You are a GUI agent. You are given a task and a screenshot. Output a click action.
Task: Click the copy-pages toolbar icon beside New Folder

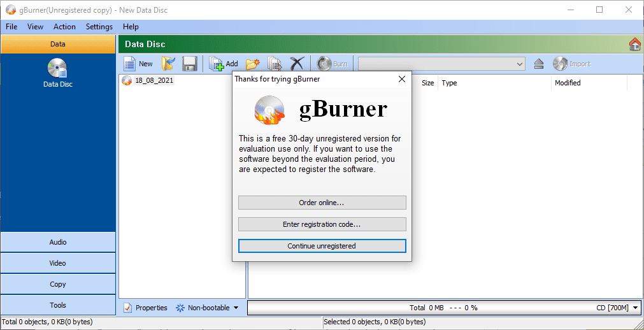pyautogui.click(x=275, y=64)
